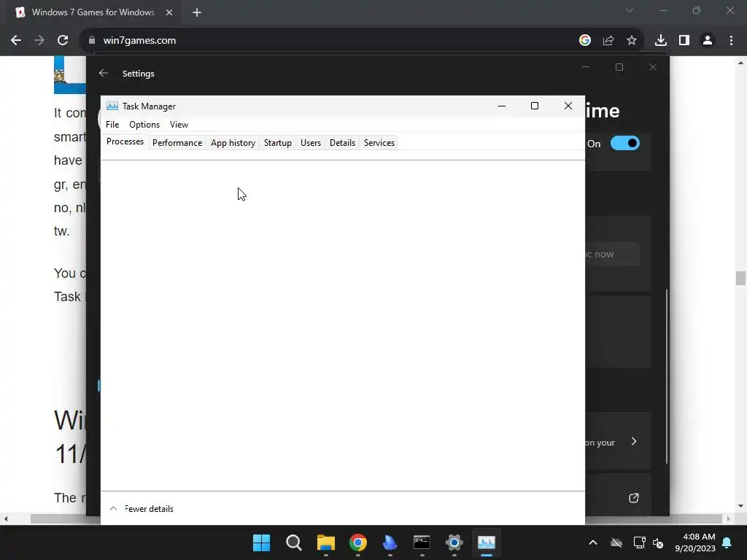Switch to Settings via taskbar gear

click(x=454, y=542)
